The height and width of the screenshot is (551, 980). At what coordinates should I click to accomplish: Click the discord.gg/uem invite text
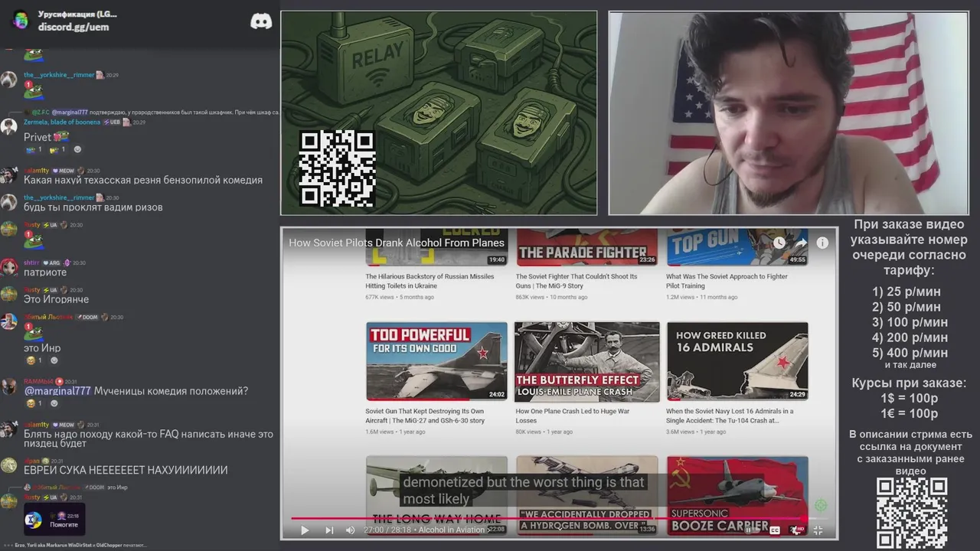(73, 27)
